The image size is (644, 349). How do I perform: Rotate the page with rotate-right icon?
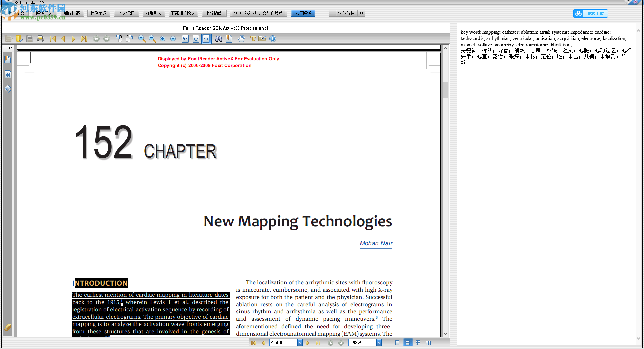pos(119,39)
